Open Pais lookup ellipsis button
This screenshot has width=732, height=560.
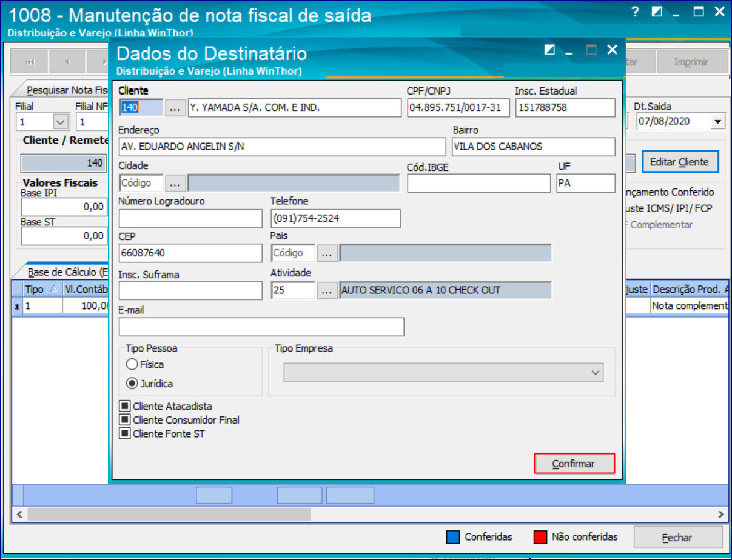(x=327, y=253)
